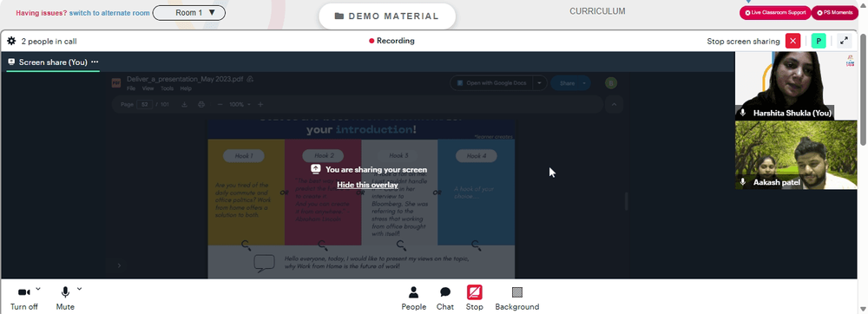Click Hide this overlay link

point(367,185)
